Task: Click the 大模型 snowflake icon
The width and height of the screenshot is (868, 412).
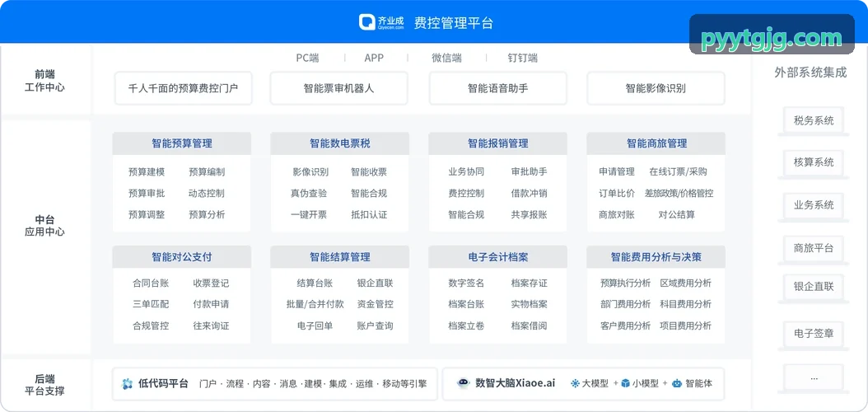Action: click(x=575, y=383)
